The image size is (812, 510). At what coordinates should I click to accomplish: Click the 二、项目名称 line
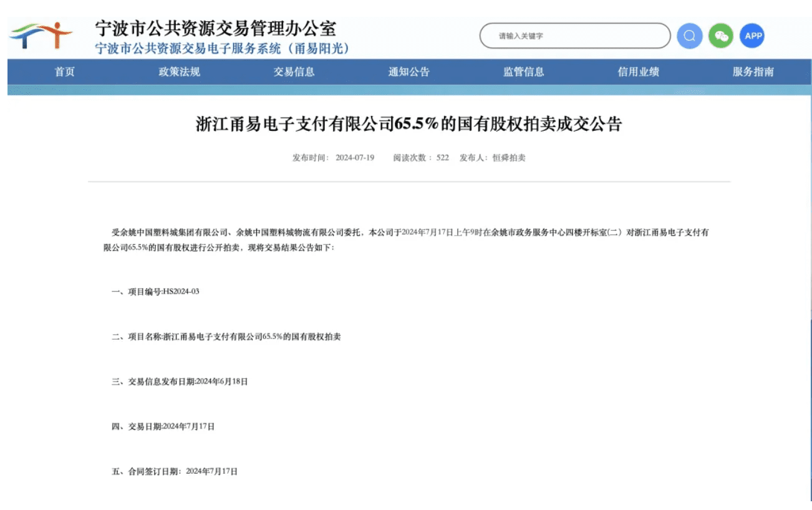(x=226, y=337)
